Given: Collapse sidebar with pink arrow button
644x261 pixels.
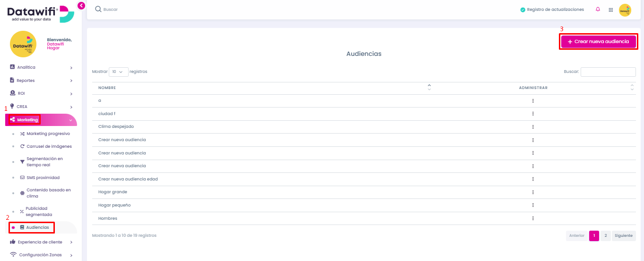Looking at the screenshot, I should coord(81,6).
